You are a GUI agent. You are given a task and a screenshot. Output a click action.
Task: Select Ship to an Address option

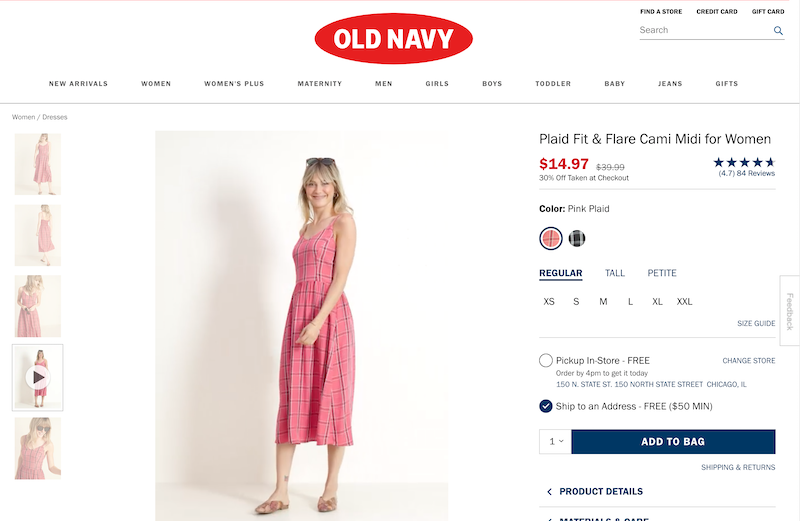click(x=546, y=406)
